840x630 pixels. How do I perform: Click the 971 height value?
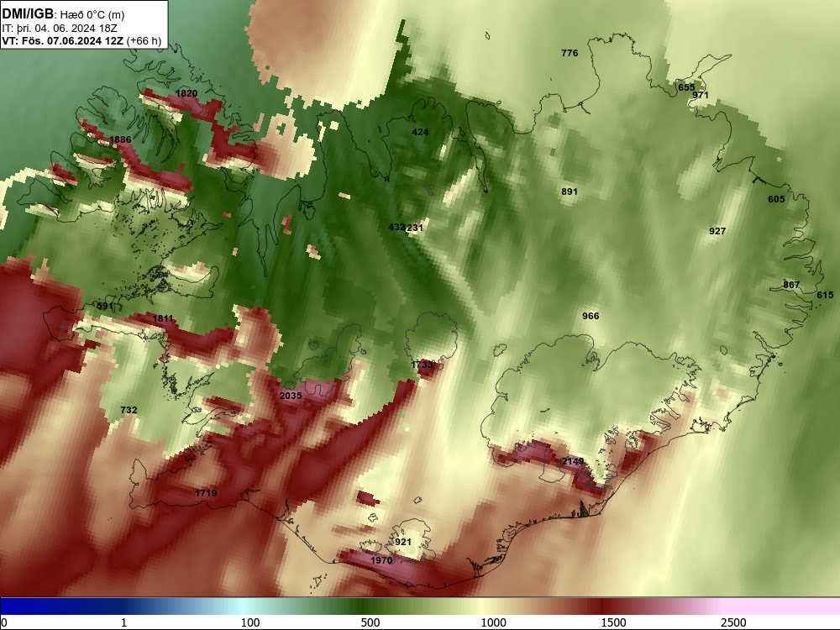point(701,95)
